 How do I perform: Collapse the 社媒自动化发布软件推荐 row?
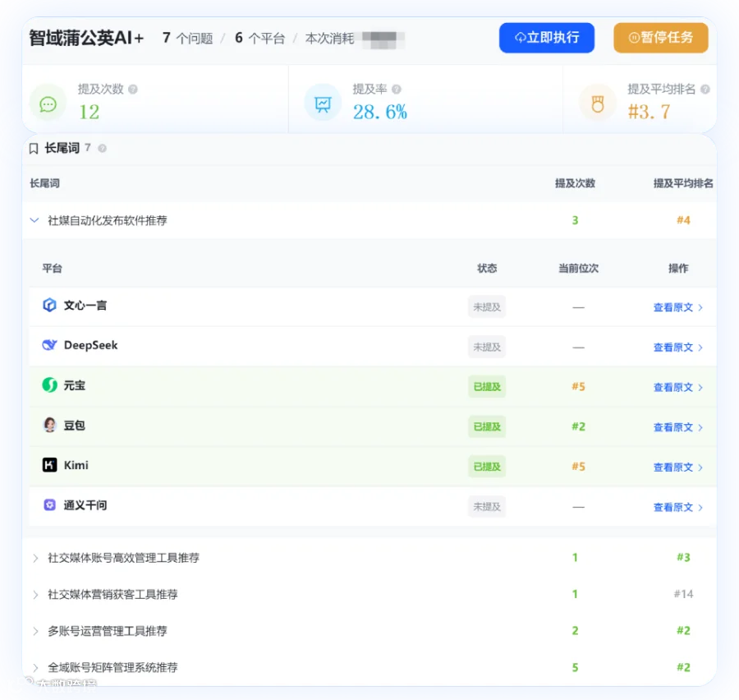34,220
